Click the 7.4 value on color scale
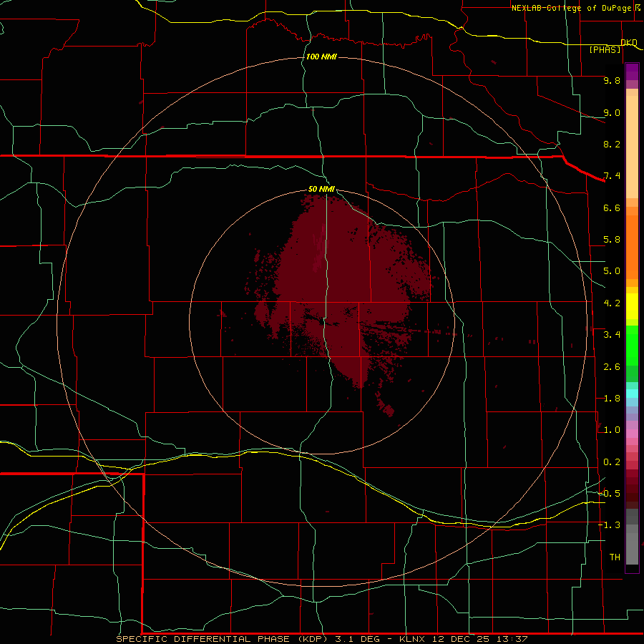This screenshot has height=644, width=644. click(x=612, y=176)
